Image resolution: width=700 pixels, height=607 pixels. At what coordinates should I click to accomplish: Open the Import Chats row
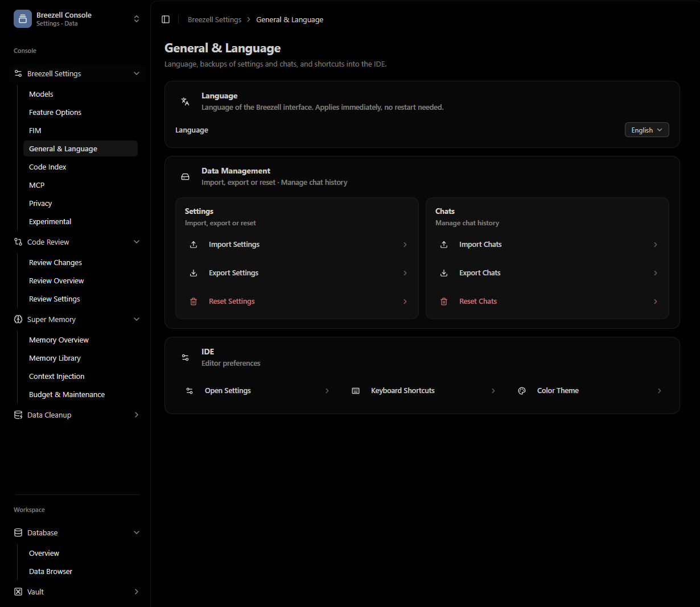tap(547, 244)
